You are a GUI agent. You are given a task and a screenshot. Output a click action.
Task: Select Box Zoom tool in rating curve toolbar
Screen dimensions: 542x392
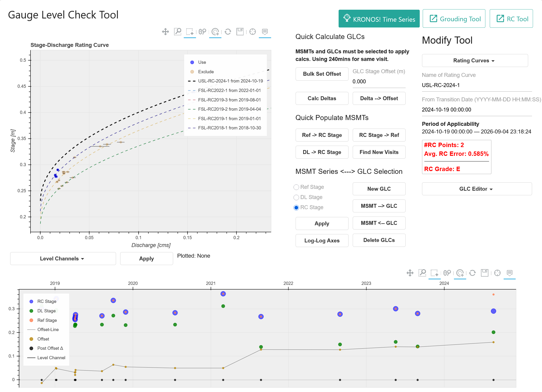(178, 32)
